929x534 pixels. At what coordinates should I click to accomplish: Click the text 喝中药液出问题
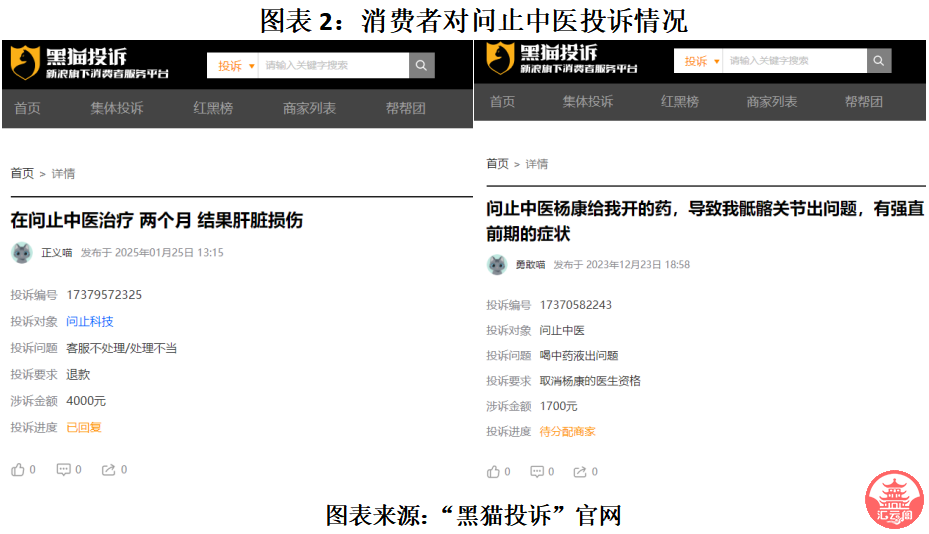(579, 356)
